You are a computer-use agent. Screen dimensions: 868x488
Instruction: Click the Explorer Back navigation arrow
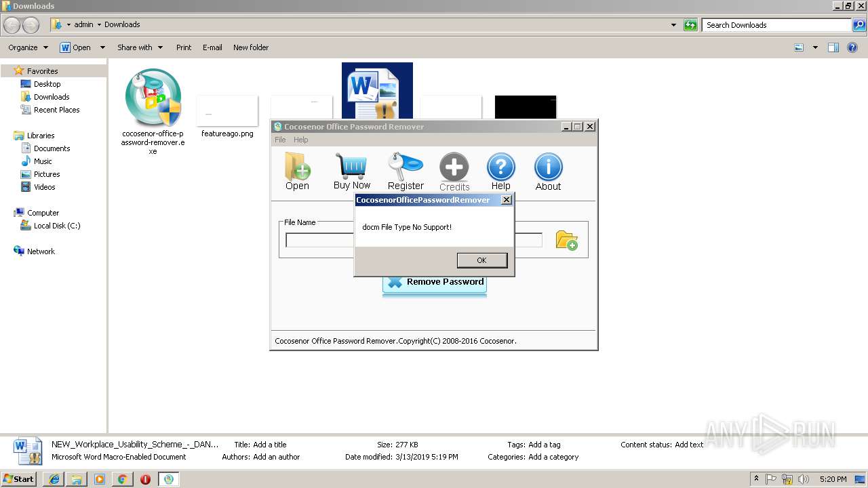tap(12, 25)
